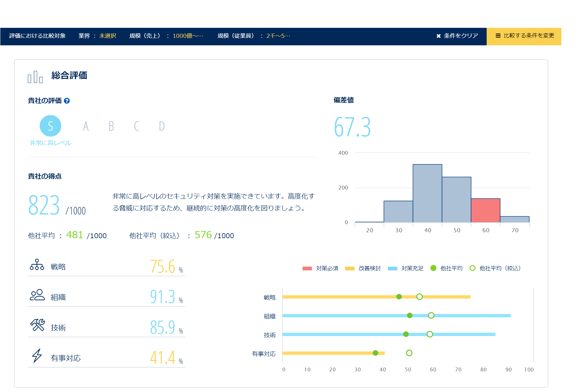Click the hamburger icon in 比較する条件を変更
587x392 pixels.
(x=498, y=36)
